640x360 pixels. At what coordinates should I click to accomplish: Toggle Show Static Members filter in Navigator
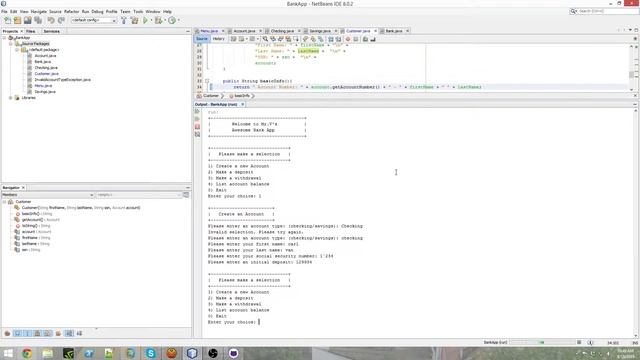(x=27, y=334)
